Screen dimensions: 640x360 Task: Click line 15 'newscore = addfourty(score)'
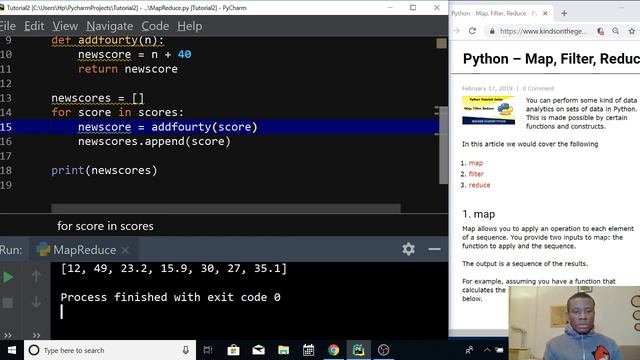tap(167, 127)
